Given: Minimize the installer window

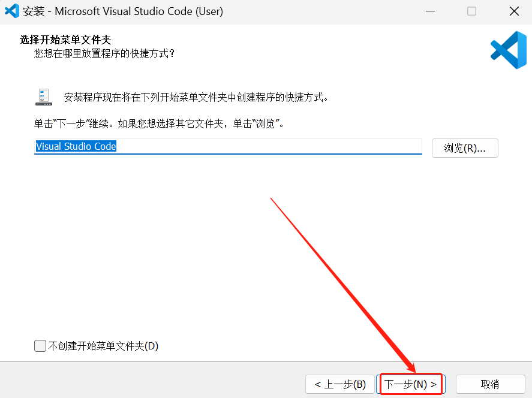Looking at the screenshot, I should tap(430, 11).
